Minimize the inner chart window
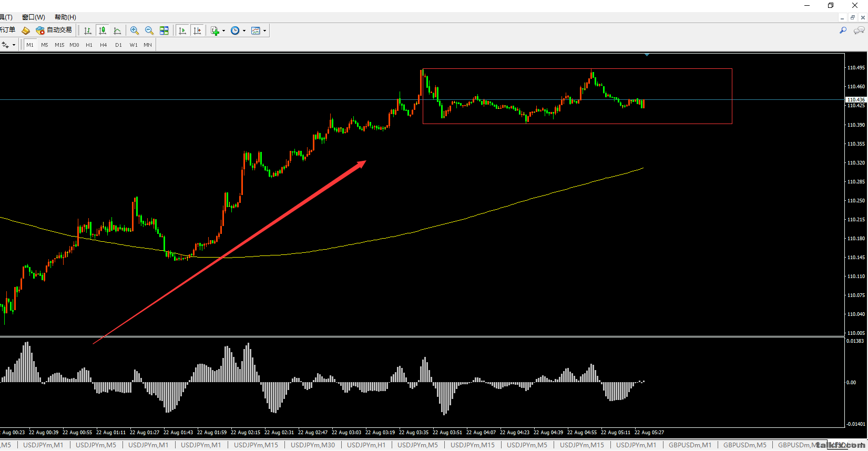Image resolution: width=868 pixels, height=451 pixels. [x=842, y=17]
